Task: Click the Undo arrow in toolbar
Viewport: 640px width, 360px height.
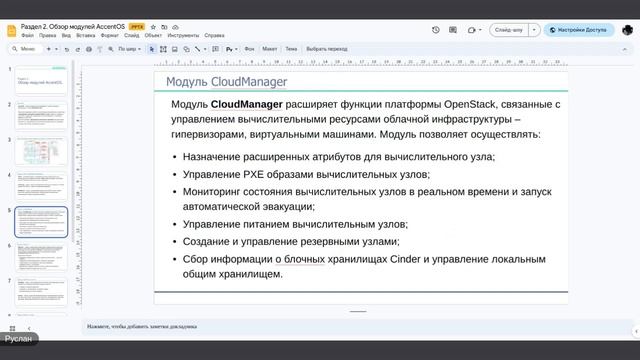Action: coord(67,49)
